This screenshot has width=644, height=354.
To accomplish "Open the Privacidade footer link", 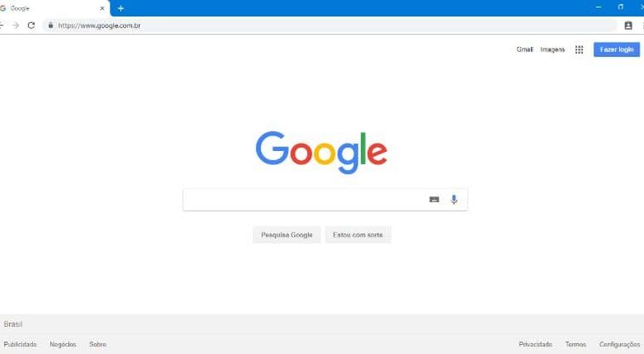I will (x=536, y=344).
